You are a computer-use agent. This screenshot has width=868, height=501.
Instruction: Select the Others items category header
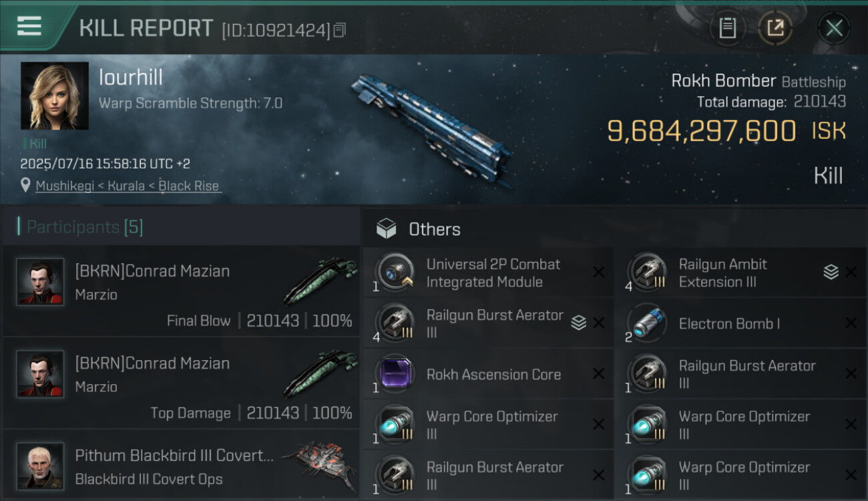(x=434, y=229)
